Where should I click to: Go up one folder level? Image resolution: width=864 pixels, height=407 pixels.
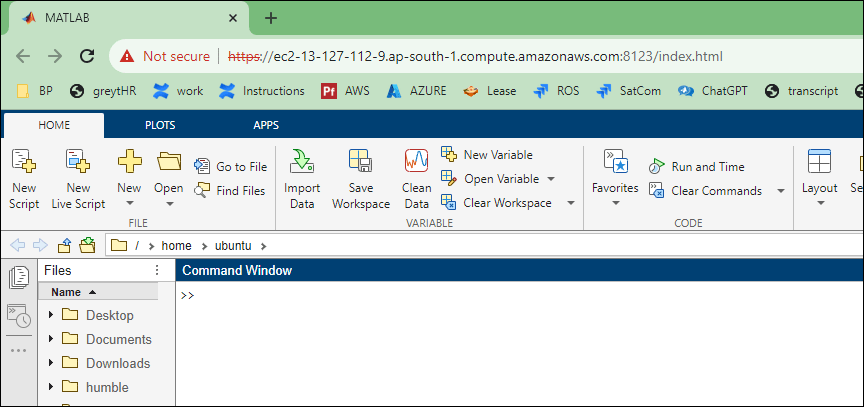tap(64, 245)
